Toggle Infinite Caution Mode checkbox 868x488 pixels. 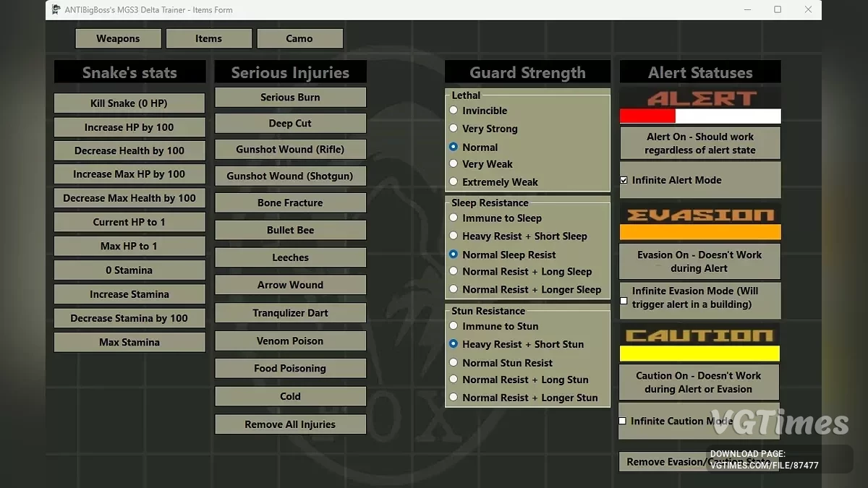(x=622, y=421)
